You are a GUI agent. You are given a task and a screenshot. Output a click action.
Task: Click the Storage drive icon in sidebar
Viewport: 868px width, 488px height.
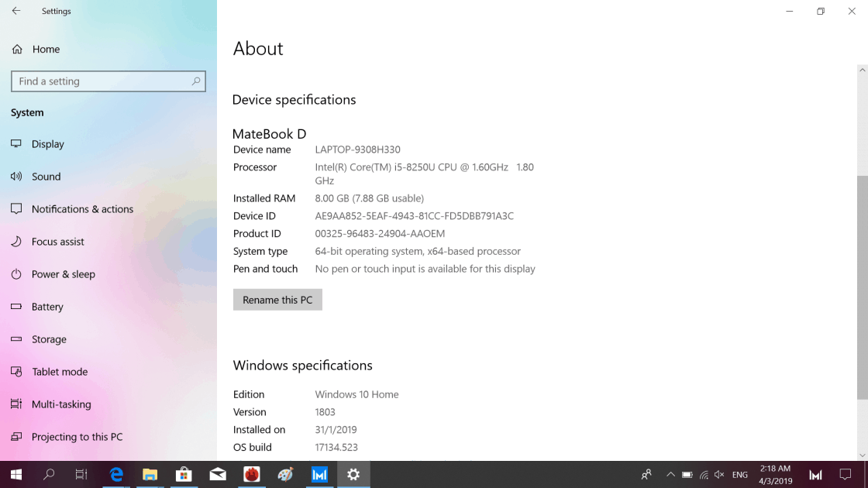[x=16, y=339]
